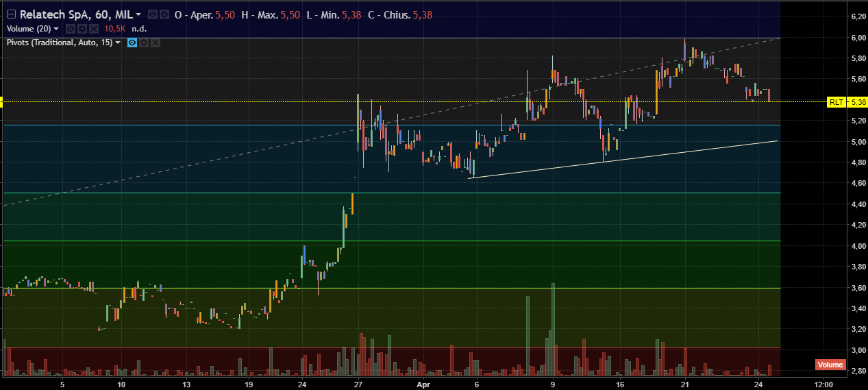Screen dimensions: 868x390
Task: Expand the Pivots (Traditional, Auto, 15) dropdown
Action: pos(118,42)
